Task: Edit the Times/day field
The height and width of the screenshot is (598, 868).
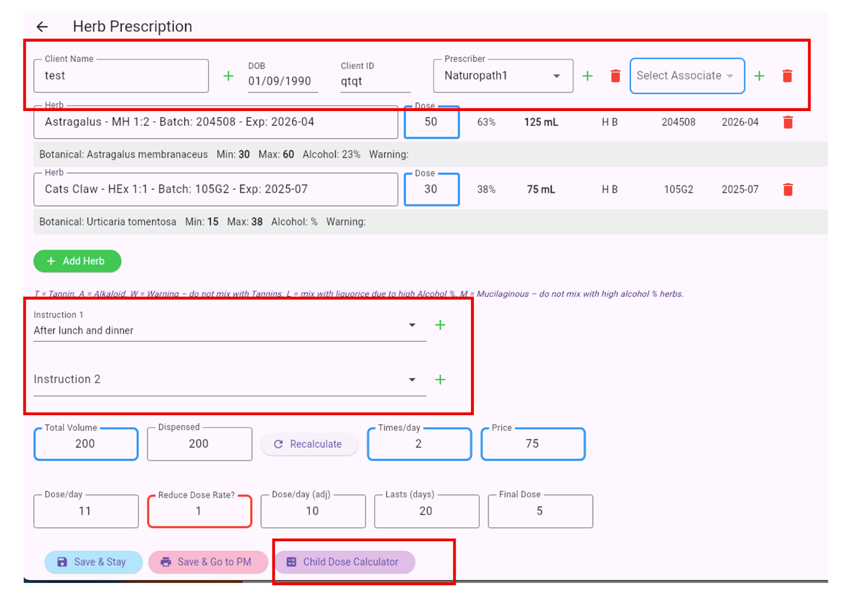Action: coord(419,444)
